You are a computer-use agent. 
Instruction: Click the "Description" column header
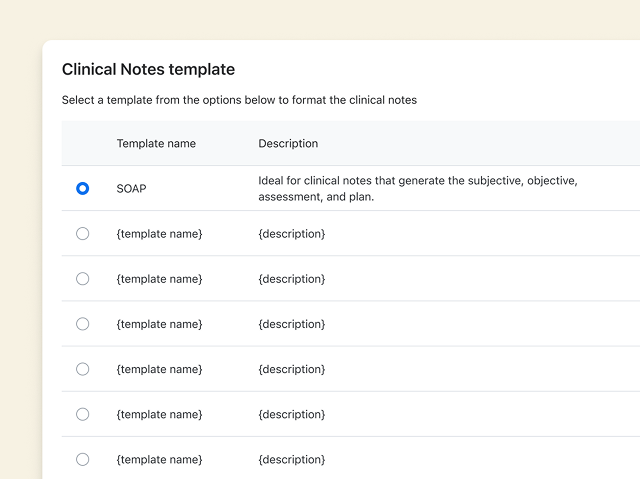(x=288, y=143)
